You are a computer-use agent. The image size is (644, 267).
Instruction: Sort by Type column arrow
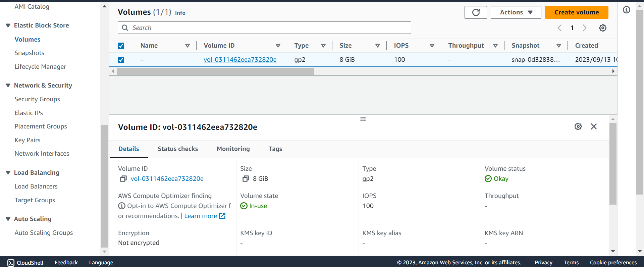click(323, 46)
